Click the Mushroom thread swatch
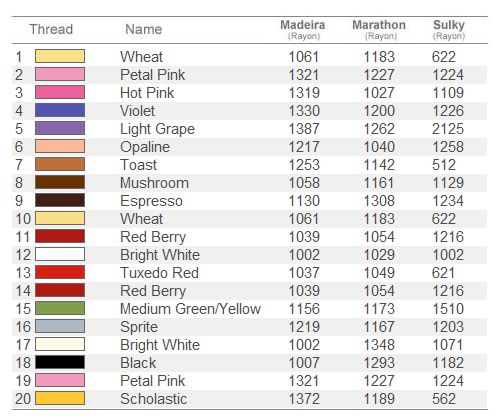500x420 pixels. pos(60,182)
